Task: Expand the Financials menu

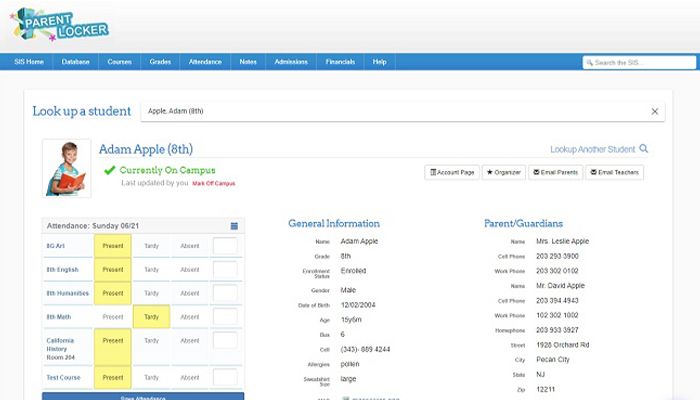Action: tap(340, 62)
